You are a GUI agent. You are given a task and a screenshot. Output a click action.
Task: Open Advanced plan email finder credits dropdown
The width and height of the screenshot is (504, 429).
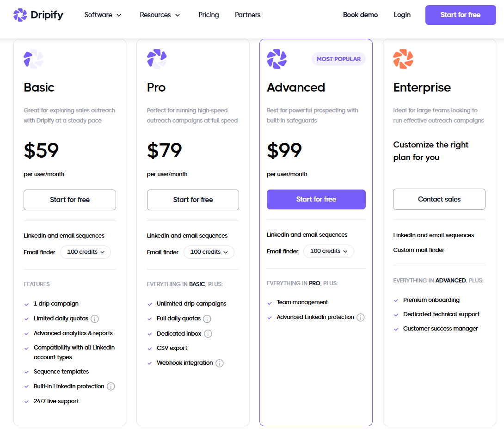(328, 251)
